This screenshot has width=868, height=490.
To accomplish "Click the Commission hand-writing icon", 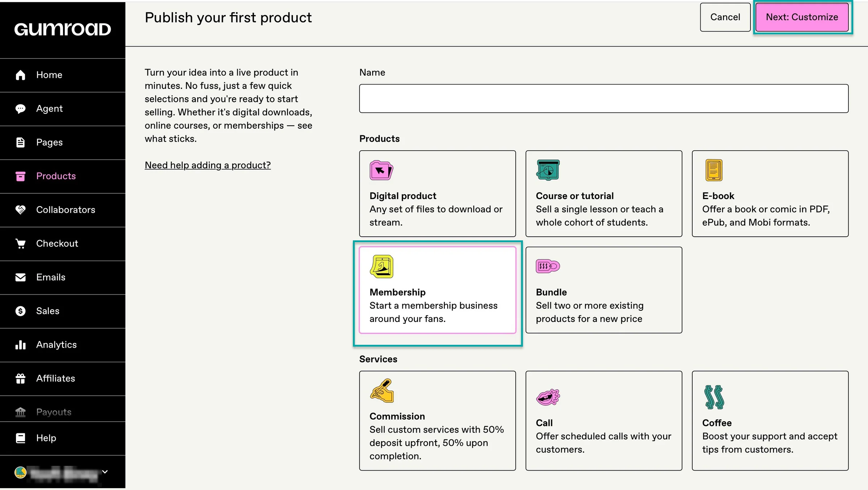I will (x=382, y=391).
